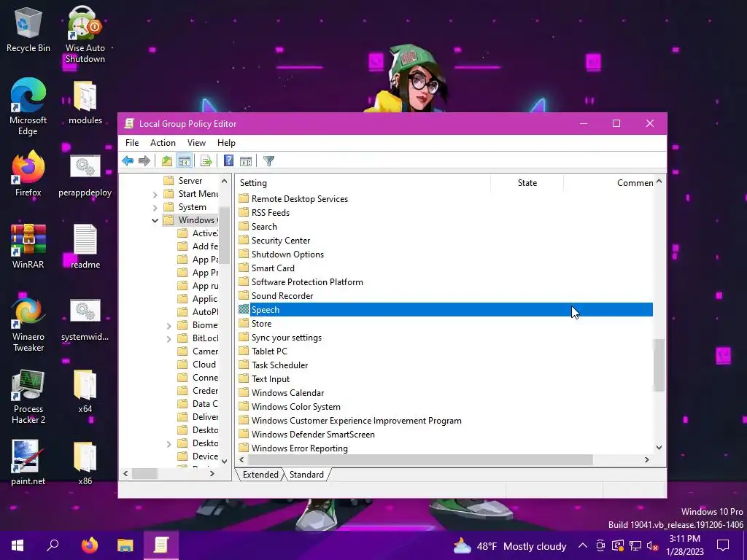
Task: Select Firefox desktop shortcut
Action: click(x=28, y=174)
